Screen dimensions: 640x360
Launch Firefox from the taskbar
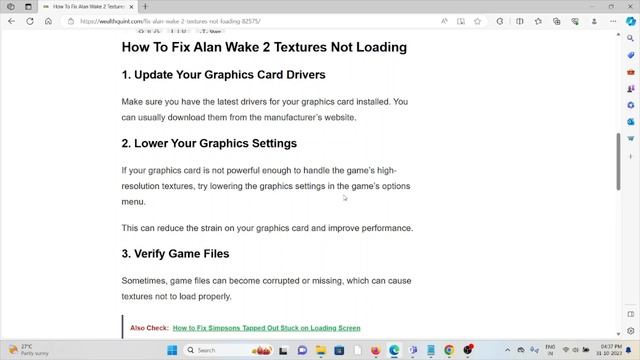point(375,350)
